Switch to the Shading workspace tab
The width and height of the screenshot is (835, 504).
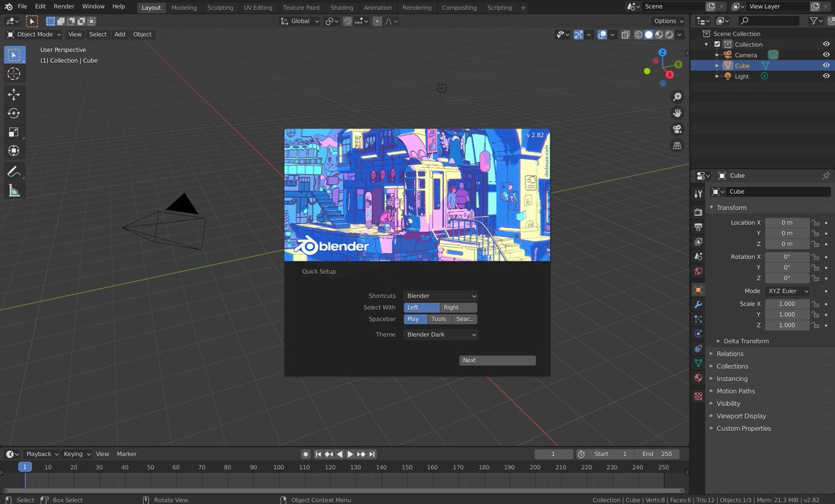coord(342,8)
